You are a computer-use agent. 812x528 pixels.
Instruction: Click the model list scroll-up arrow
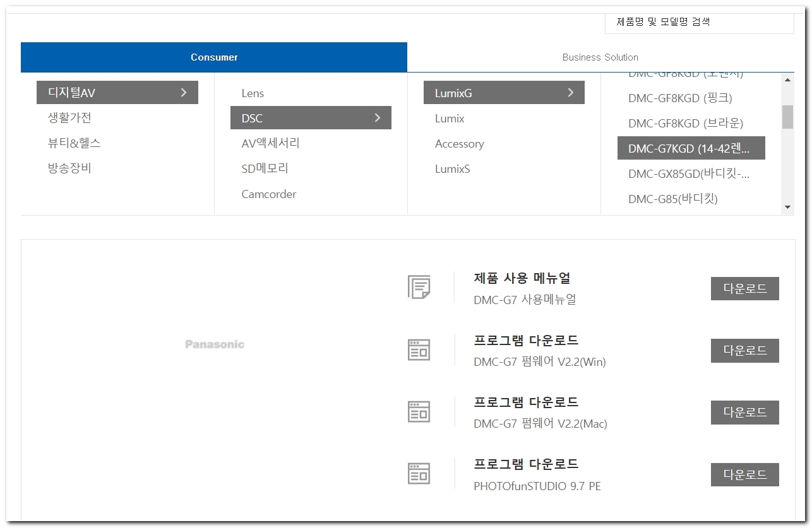(x=787, y=79)
